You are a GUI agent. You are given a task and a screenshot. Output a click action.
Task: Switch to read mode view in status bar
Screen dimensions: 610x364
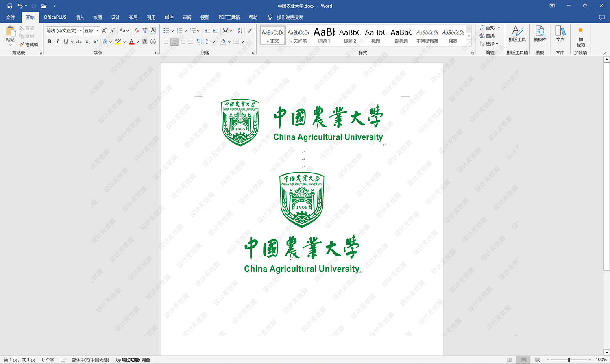click(509, 360)
